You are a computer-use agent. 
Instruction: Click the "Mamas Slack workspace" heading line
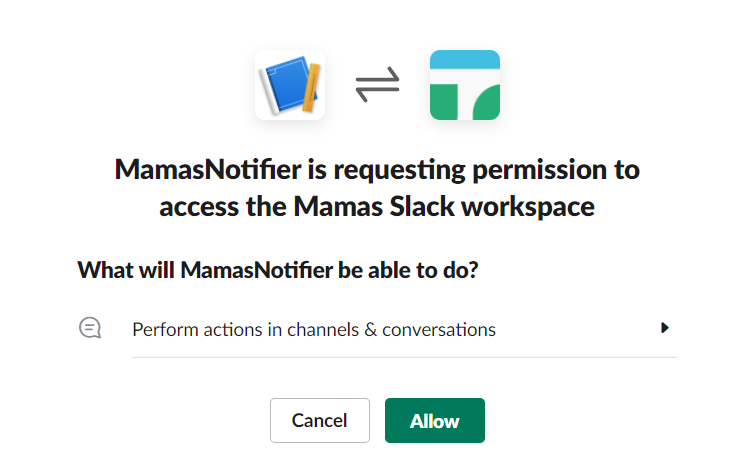(x=377, y=206)
